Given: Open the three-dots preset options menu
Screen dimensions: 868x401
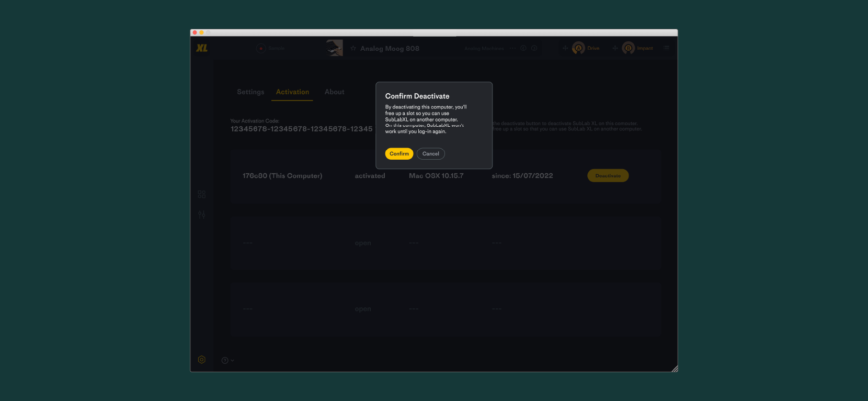Looking at the screenshot, I should coord(512,48).
